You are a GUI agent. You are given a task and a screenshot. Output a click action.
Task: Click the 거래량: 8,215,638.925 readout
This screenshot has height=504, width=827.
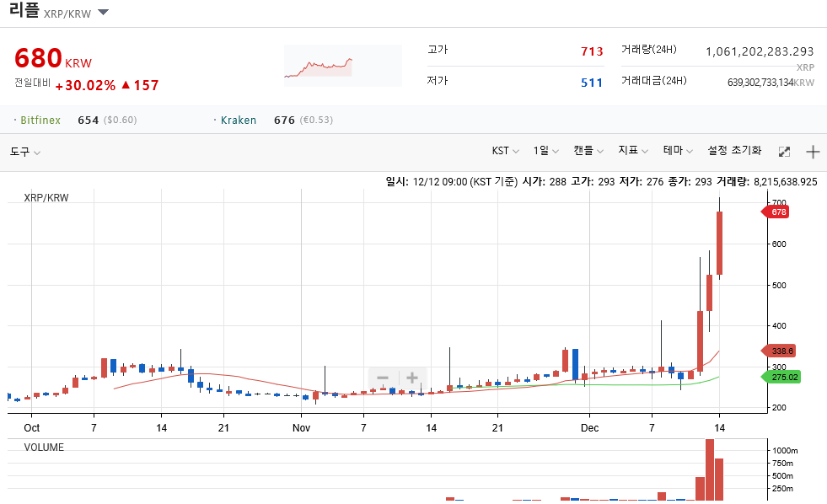click(767, 182)
